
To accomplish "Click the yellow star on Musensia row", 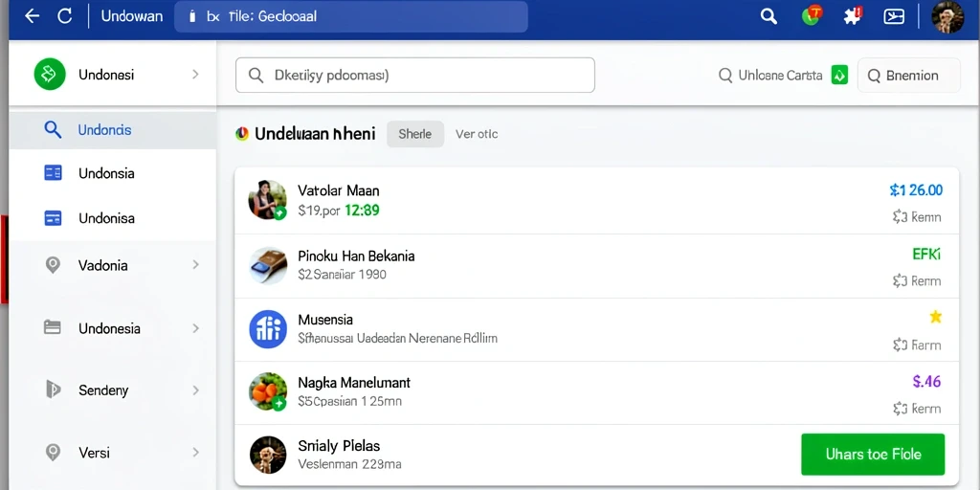I will click(x=936, y=317).
